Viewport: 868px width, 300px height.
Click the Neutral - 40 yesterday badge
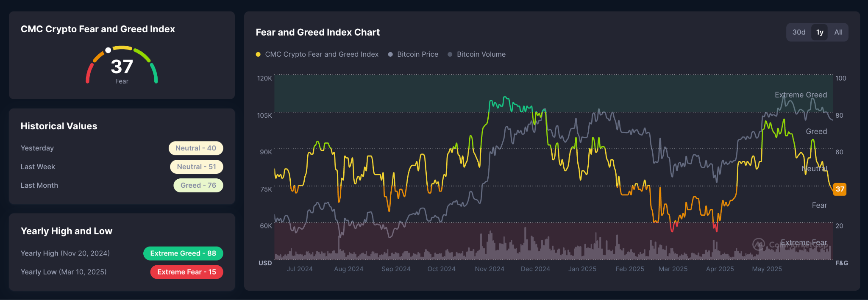[196, 148]
